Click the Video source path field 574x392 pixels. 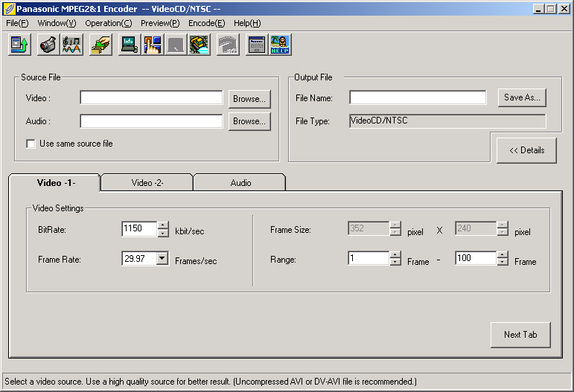coord(151,97)
